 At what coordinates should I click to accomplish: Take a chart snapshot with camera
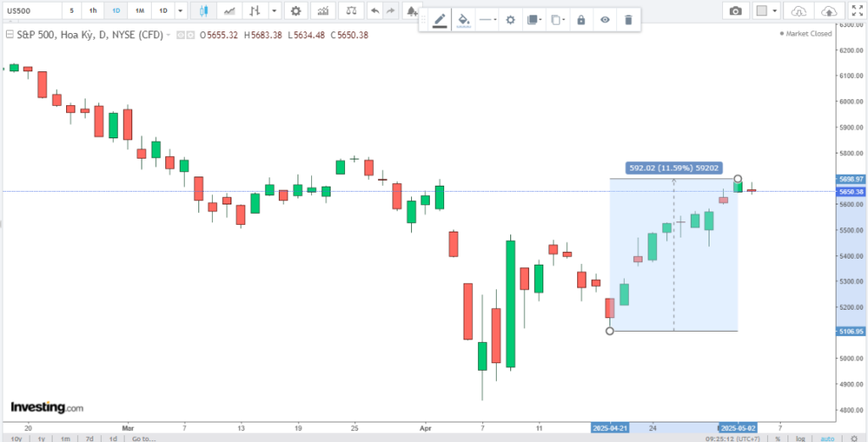click(736, 11)
